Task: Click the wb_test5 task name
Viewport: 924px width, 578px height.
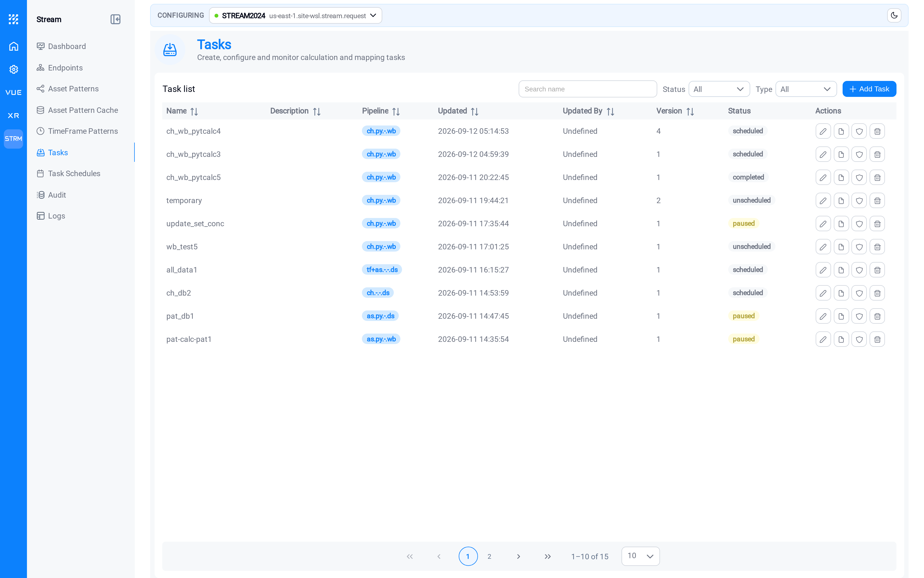Action: pos(182,247)
